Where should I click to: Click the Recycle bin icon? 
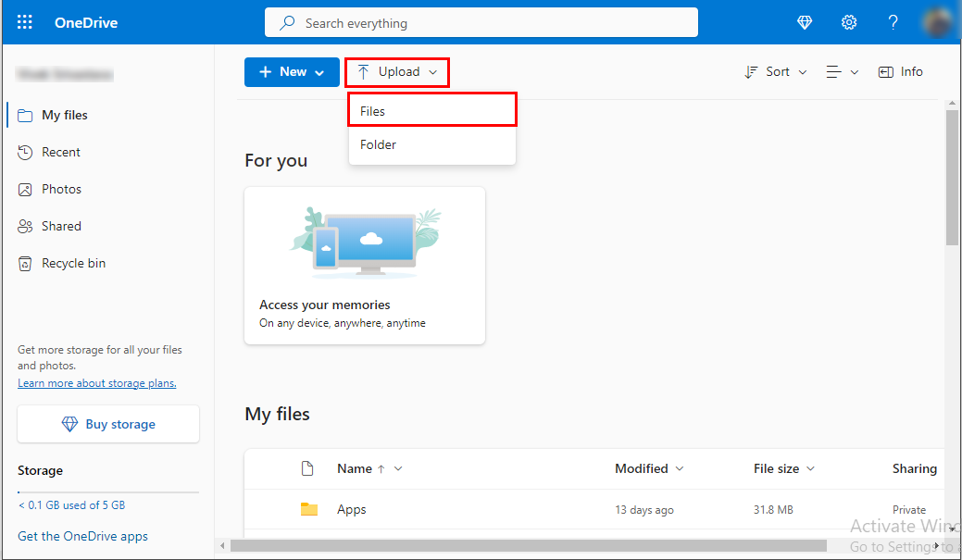pos(25,264)
